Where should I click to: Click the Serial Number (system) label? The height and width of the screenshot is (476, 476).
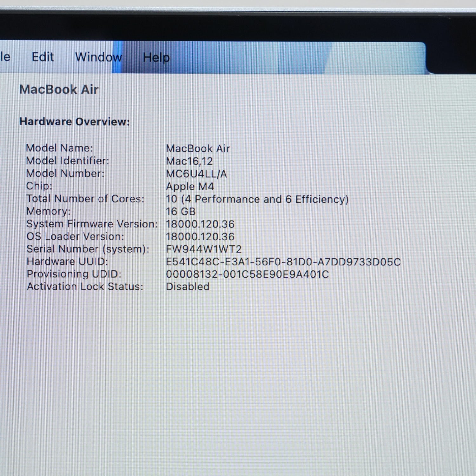(x=88, y=249)
